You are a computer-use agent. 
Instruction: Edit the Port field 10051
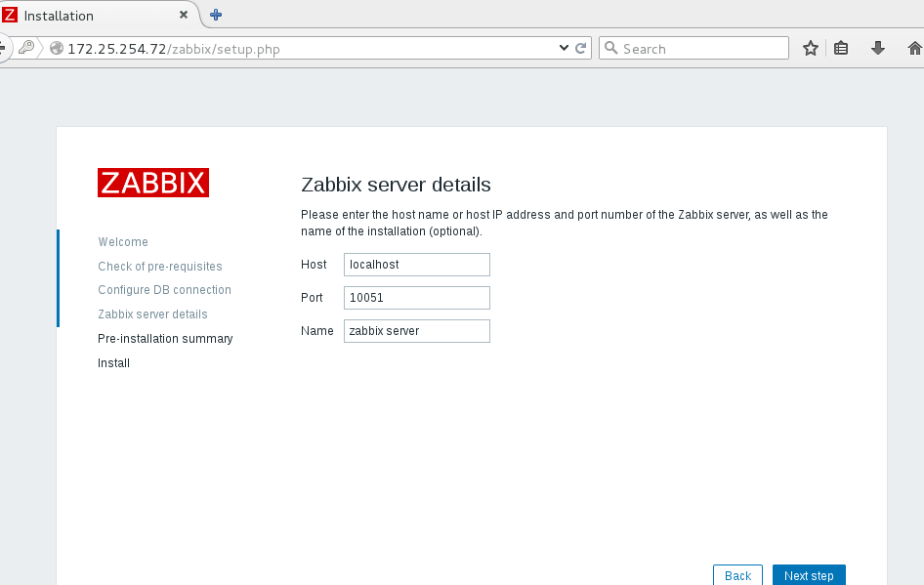tap(417, 298)
